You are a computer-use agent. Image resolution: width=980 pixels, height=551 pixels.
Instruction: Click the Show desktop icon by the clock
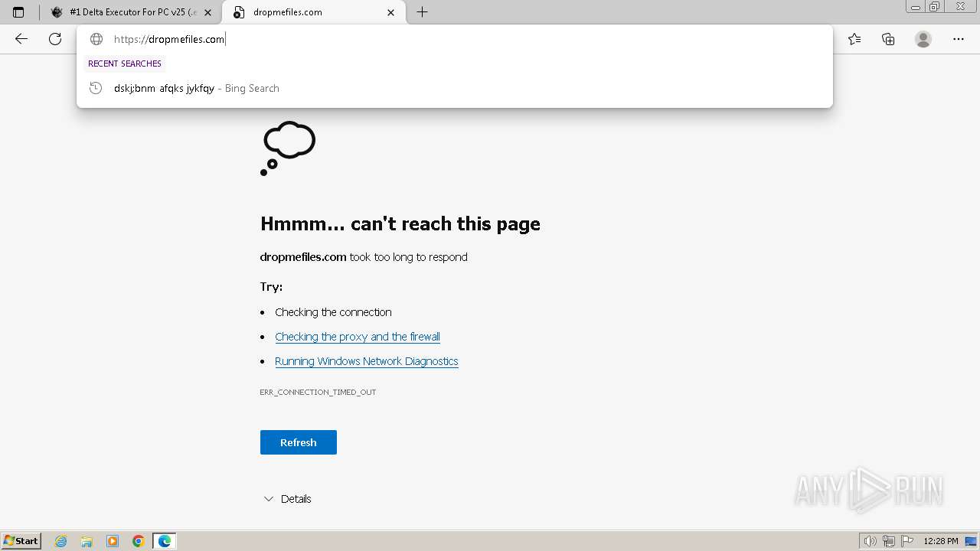point(969,541)
